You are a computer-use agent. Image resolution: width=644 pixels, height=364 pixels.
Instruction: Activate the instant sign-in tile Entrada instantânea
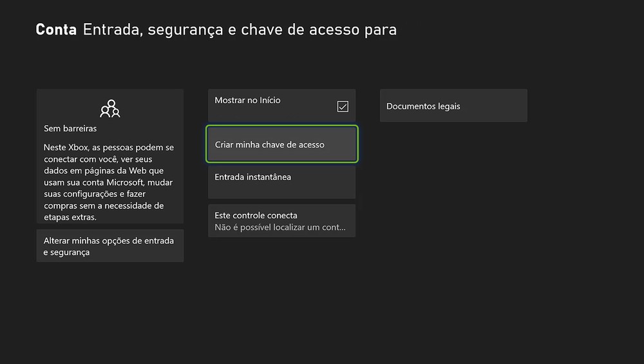coord(281,182)
